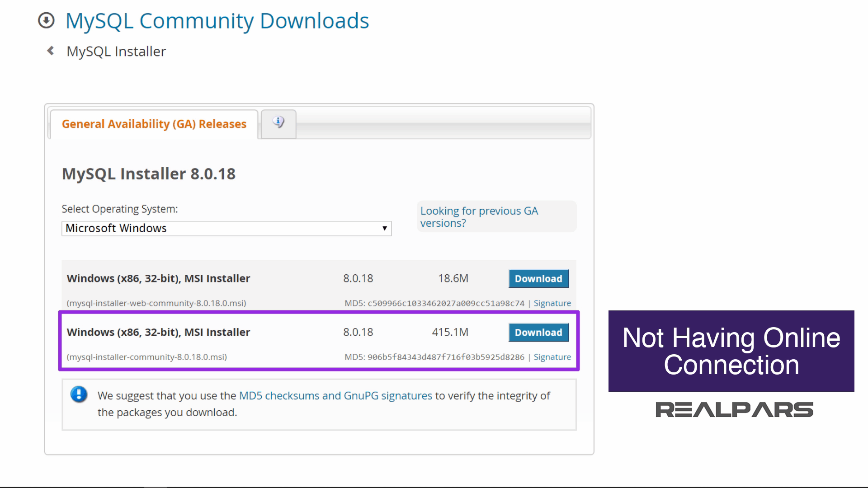The image size is (868, 488).
Task: Open MD5 checksums and GnuPG signatures link
Action: point(335,396)
